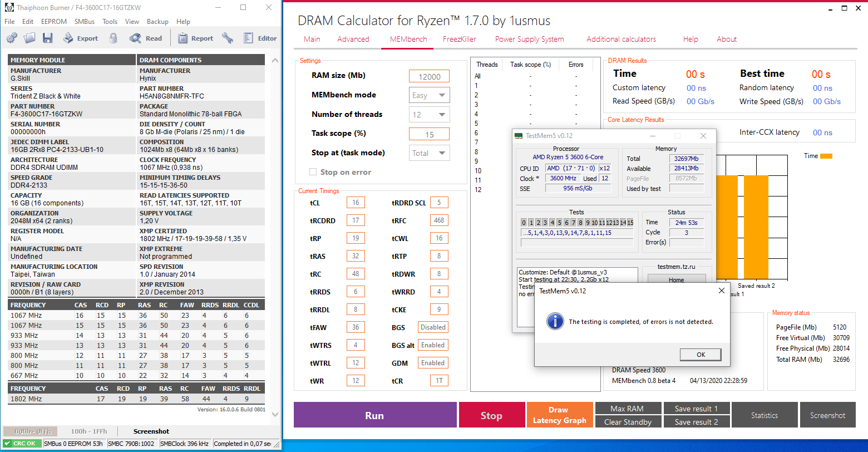Open the Help tab in DRAM Calculator

691,39
